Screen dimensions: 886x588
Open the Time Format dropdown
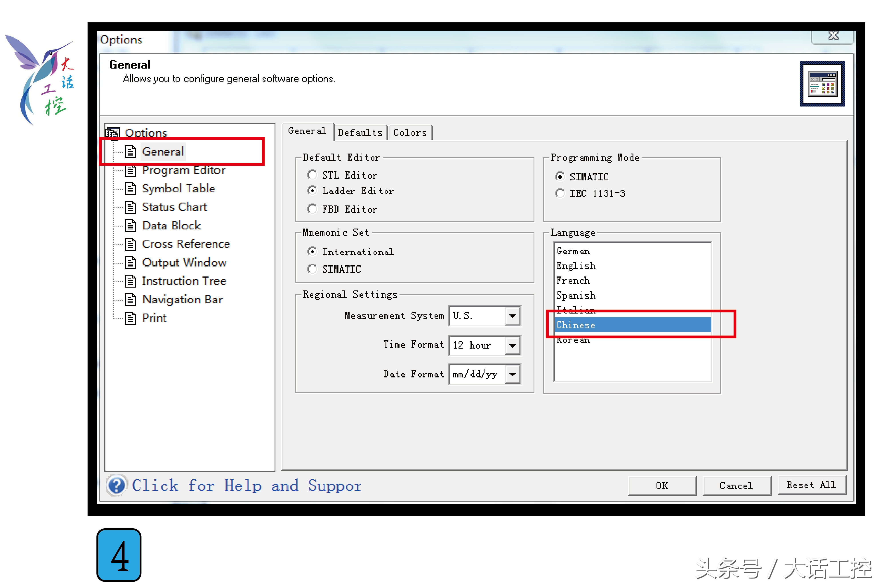(512, 345)
